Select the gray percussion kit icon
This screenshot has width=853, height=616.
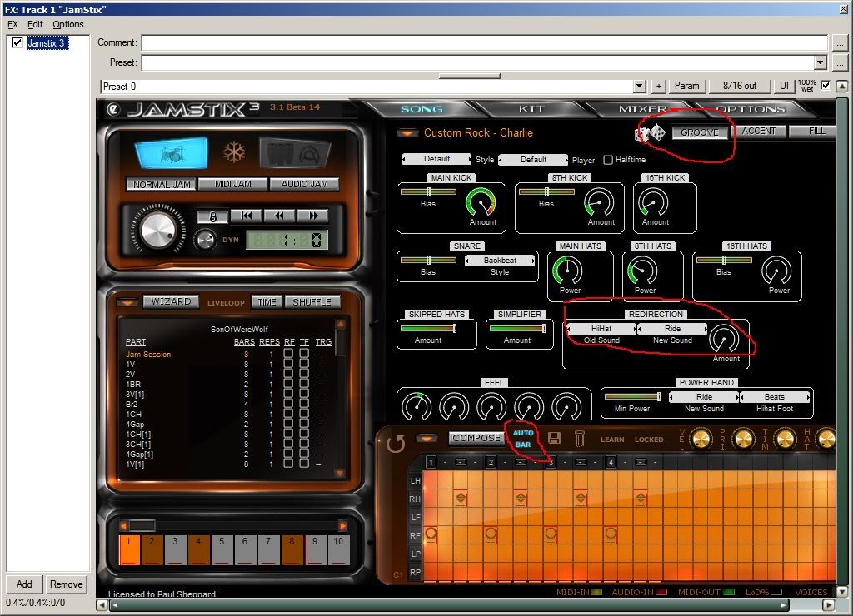(296, 152)
